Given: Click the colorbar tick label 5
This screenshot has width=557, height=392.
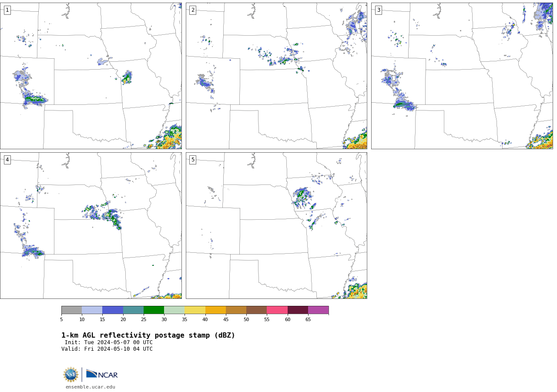Looking at the screenshot, I should [61, 319].
